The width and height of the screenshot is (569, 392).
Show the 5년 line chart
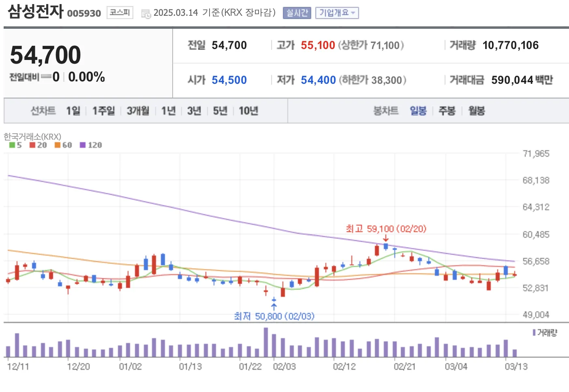[x=220, y=111]
